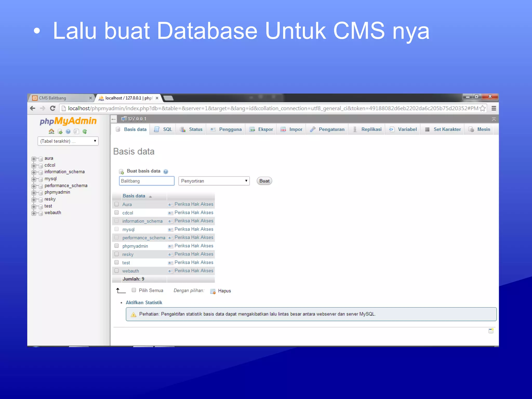Expand the resky database tree node
Viewport: 532px width, 399px height.
click(x=34, y=200)
